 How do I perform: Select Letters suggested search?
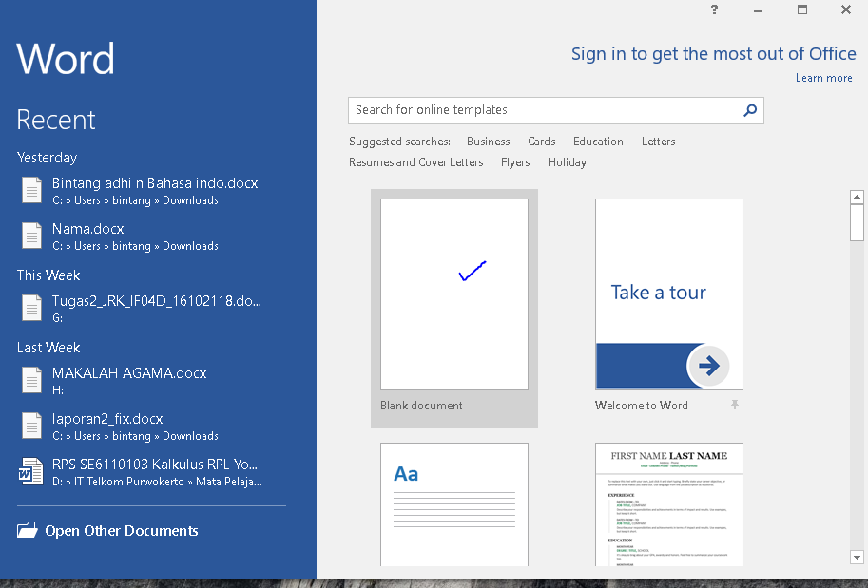click(x=658, y=142)
